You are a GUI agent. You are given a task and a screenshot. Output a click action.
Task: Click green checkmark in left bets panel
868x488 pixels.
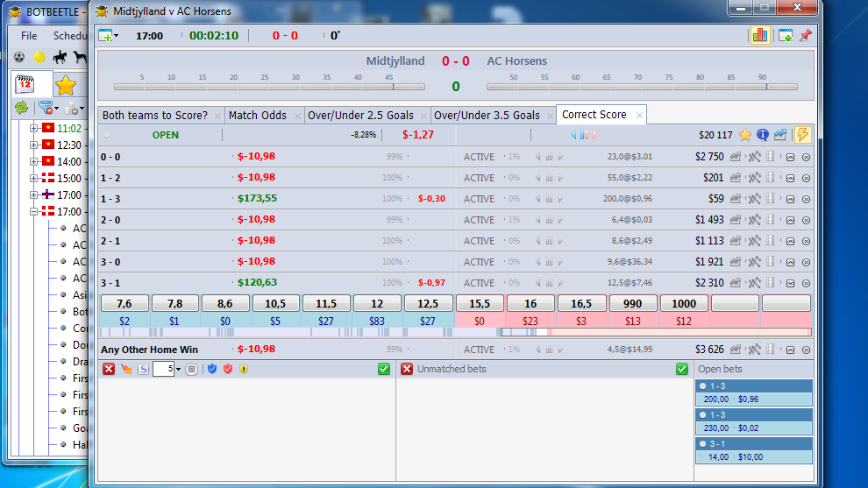[x=384, y=369]
